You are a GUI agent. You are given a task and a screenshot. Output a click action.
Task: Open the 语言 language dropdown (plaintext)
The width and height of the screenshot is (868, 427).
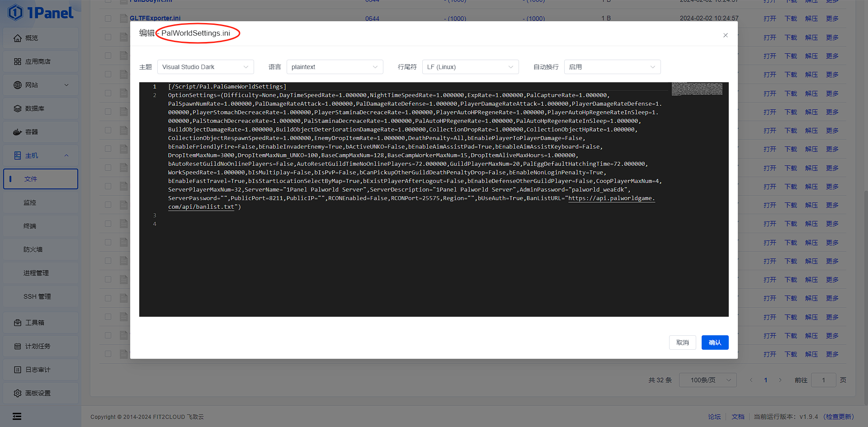coord(335,67)
